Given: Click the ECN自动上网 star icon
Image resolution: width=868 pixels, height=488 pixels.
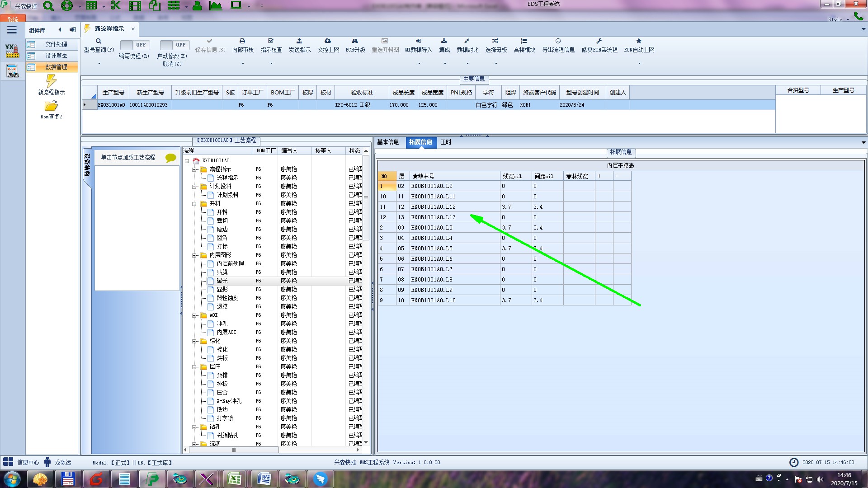Looking at the screenshot, I should pyautogui.click(x=639, y=41).
